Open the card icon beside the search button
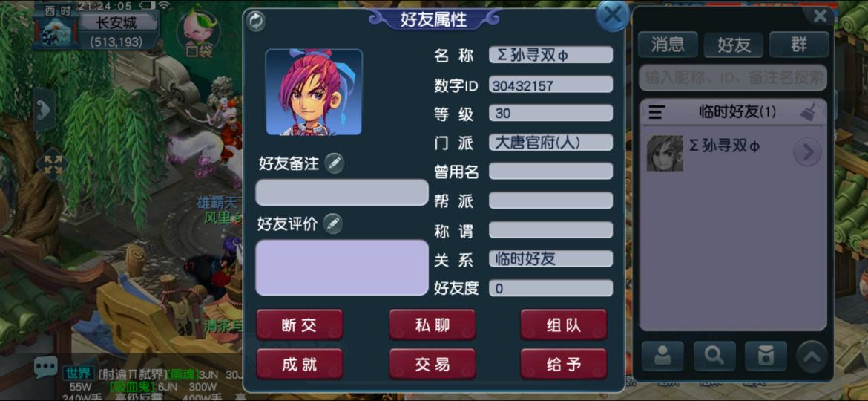 click(x=766, y=356)
